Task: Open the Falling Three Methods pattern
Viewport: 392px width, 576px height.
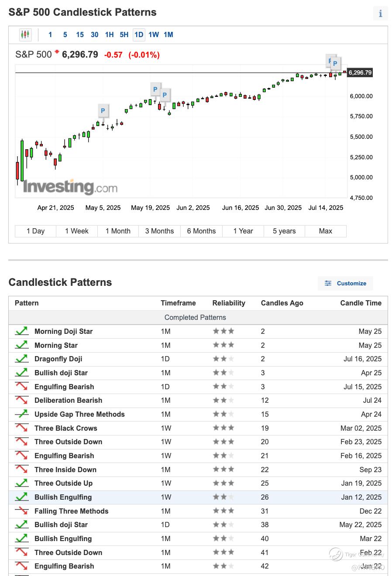Action: pyautogui.click(x=72, y=511)
